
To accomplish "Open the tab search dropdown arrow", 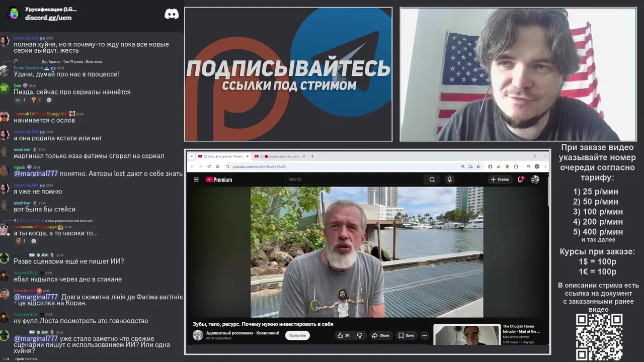I will [192, 156].
